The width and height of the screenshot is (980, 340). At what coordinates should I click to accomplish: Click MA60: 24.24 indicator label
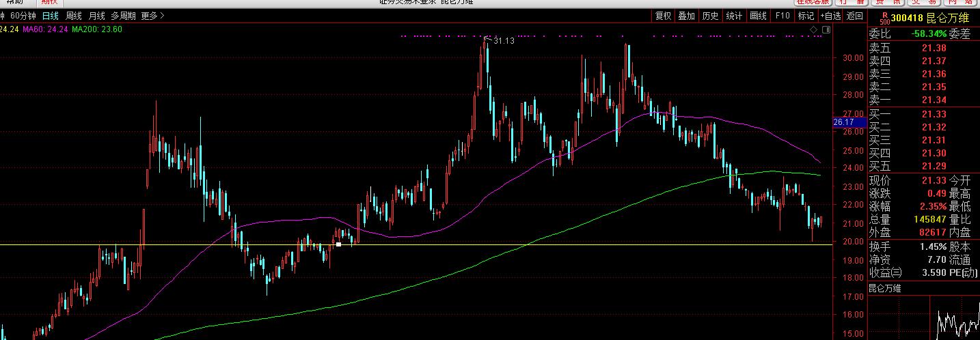point(44,29)
